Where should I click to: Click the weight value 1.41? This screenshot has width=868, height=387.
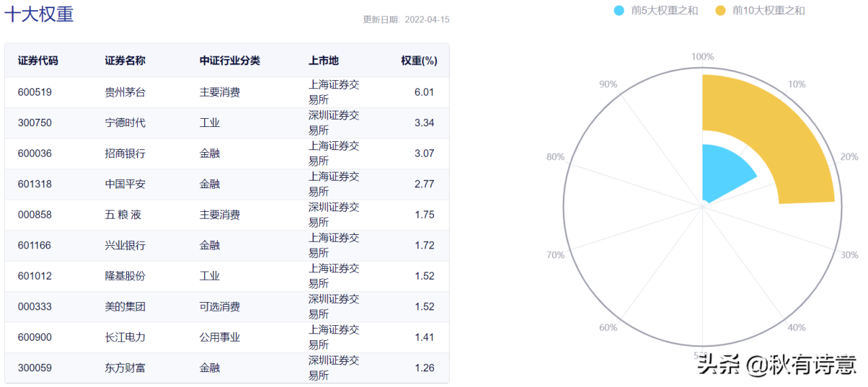pyautogui.click(x=425, y=337)
